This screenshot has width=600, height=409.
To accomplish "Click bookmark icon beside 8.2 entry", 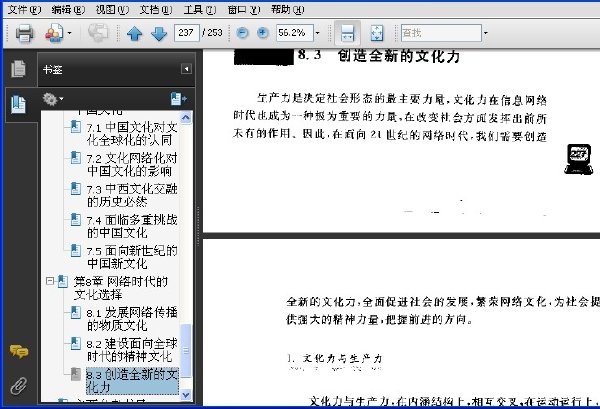I will 76,344.
